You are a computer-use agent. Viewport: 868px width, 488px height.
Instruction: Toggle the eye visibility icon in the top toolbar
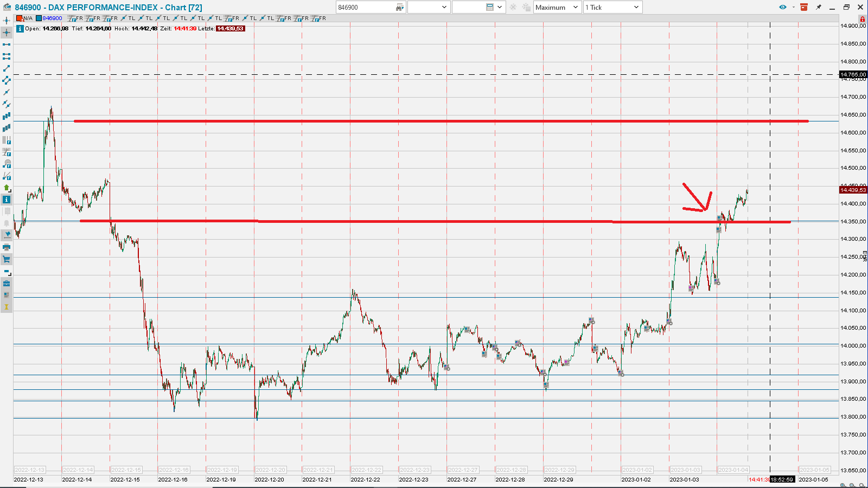point(782,7)
